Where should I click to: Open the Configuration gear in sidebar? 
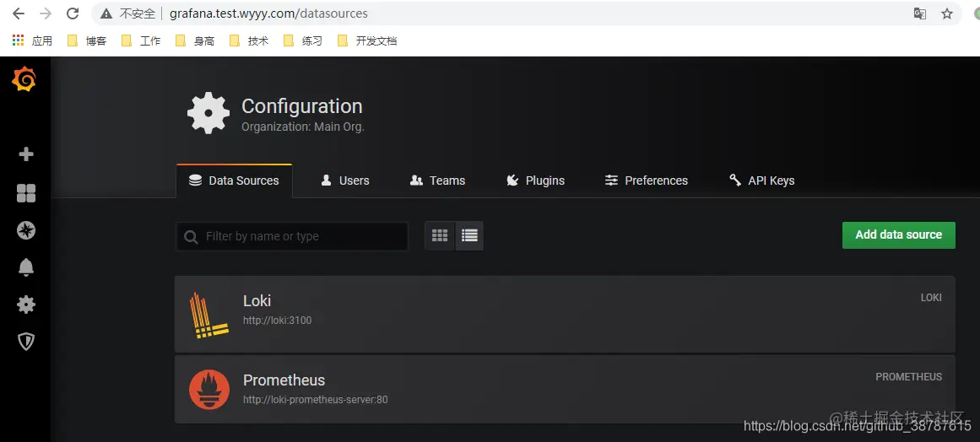(25, 305)
